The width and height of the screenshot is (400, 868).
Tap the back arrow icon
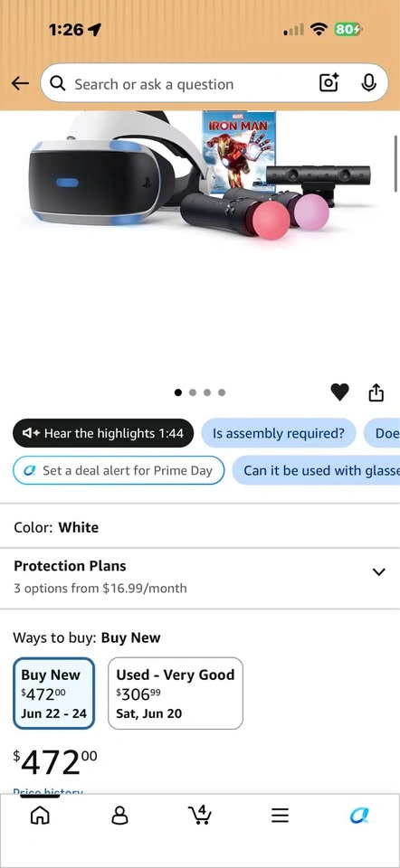pos(20,83)
